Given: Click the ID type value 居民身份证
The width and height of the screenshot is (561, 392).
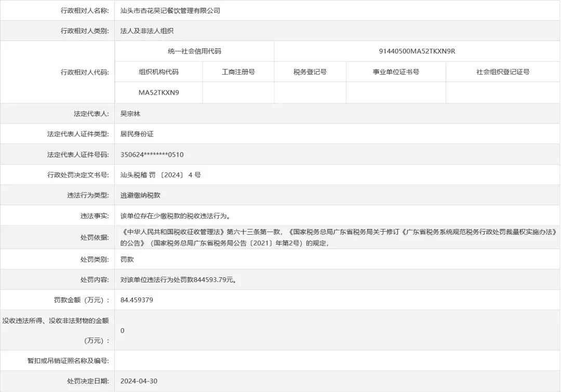Looking at the screenshot, I should (137, 134).
